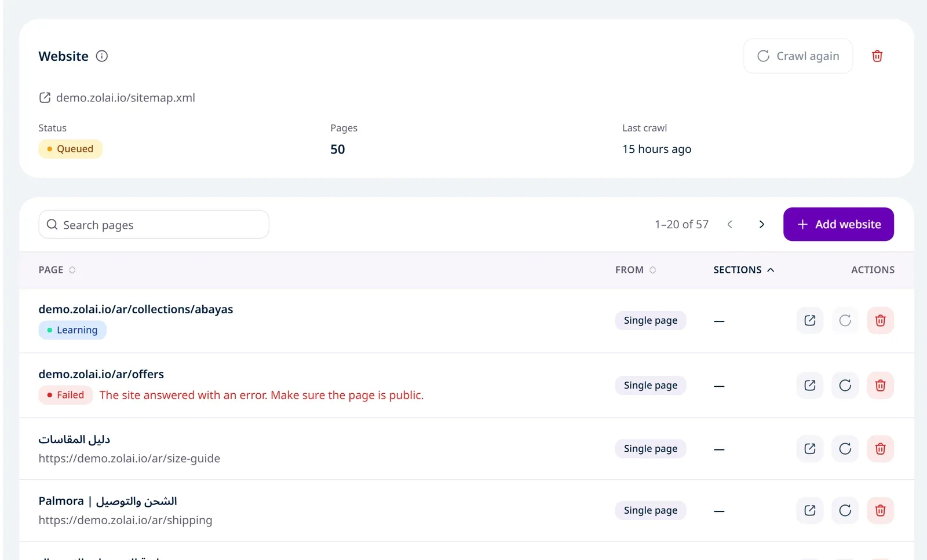Click the 1–20 of 57 pagination text
The height and width of the screenshot is (560, 927).
click(x=681, y=225)
